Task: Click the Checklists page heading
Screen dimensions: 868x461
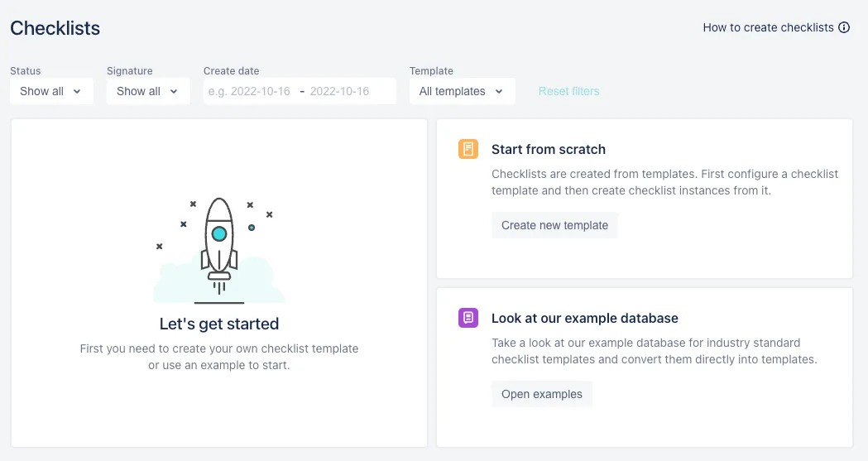Action: pyautogui.click(x=55, y=28)
